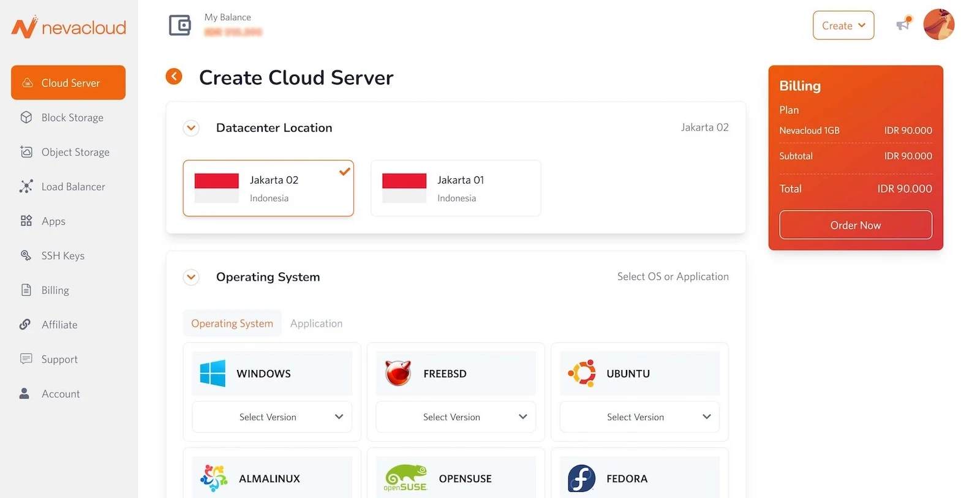Click the wallet balance icon
Screen dimensions: 980x498
[x=179, y=25]
